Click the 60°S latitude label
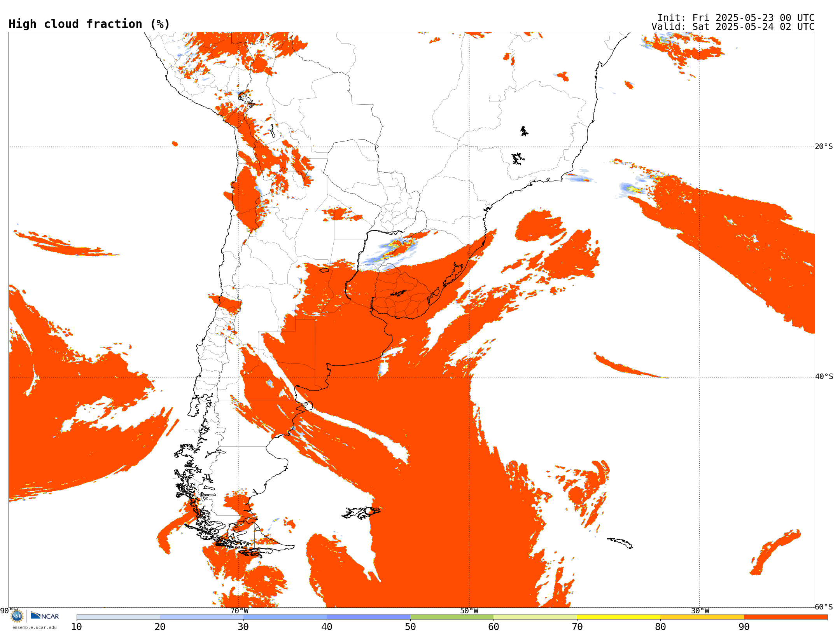This screenshot has height=632, width=840. [x=824, y=607]
